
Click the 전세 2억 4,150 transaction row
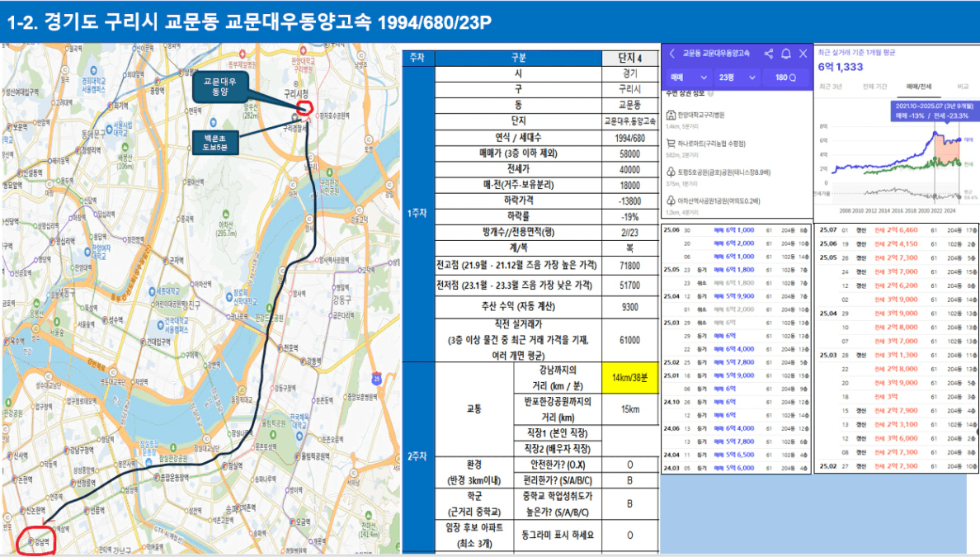898,243
